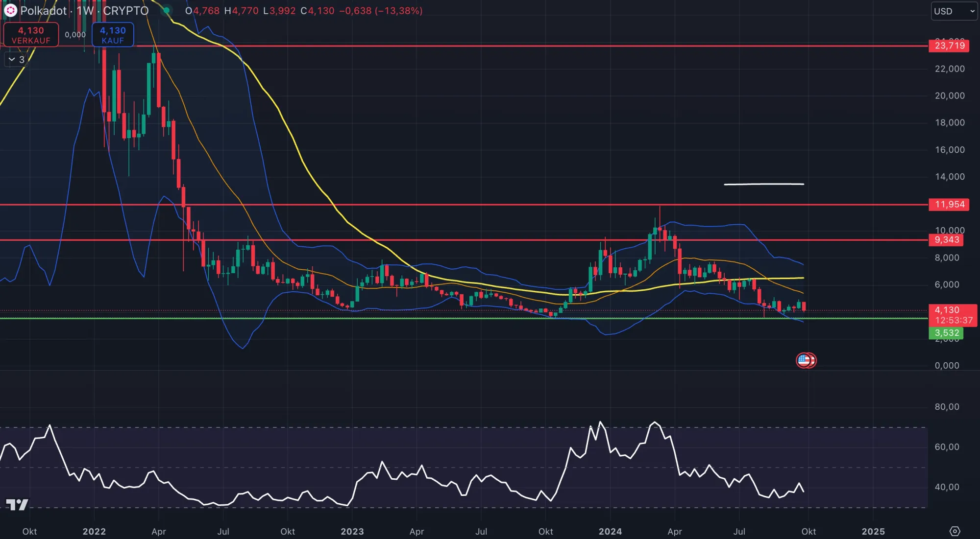
Task: Click the 2023 label on time axis
Action: (x=352, y=531)
